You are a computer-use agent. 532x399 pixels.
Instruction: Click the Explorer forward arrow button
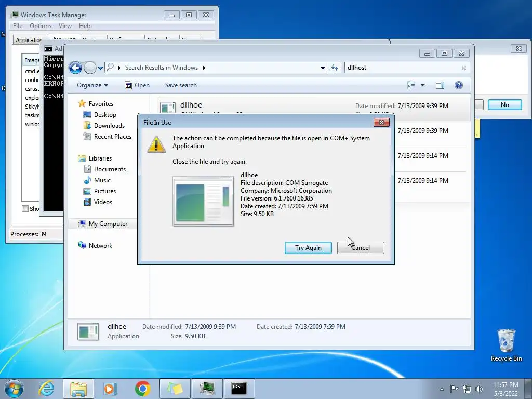pyautogui.click(x=90, y=68)
